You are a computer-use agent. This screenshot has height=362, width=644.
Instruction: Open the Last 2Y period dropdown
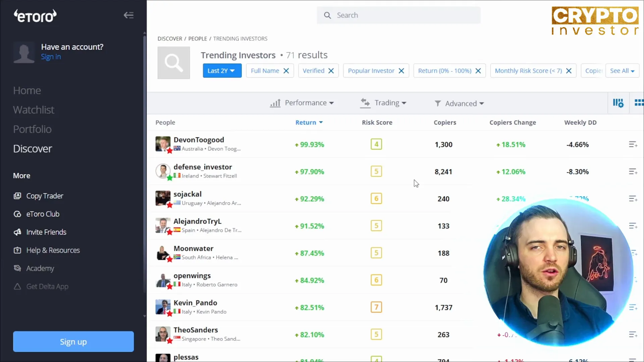pos(222,71)
